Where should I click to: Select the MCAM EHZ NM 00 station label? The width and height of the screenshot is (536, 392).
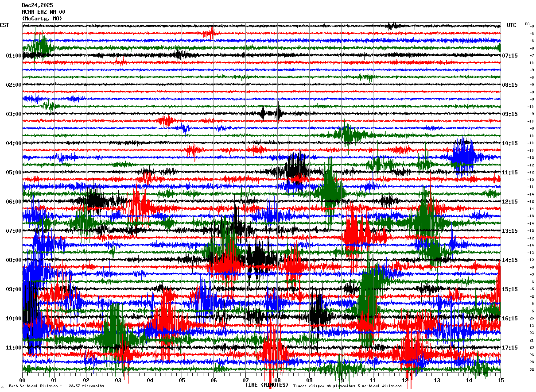pyautogui.click(x=43, y=12)
